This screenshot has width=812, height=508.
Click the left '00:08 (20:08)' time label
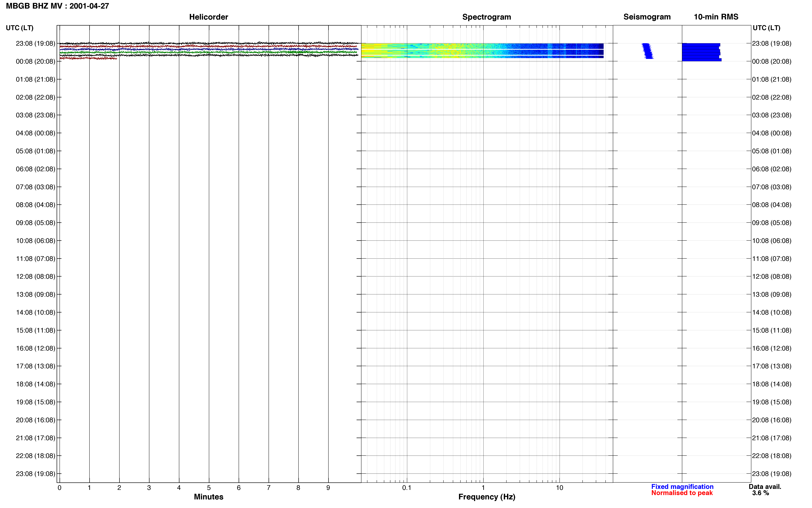(35, 61)
